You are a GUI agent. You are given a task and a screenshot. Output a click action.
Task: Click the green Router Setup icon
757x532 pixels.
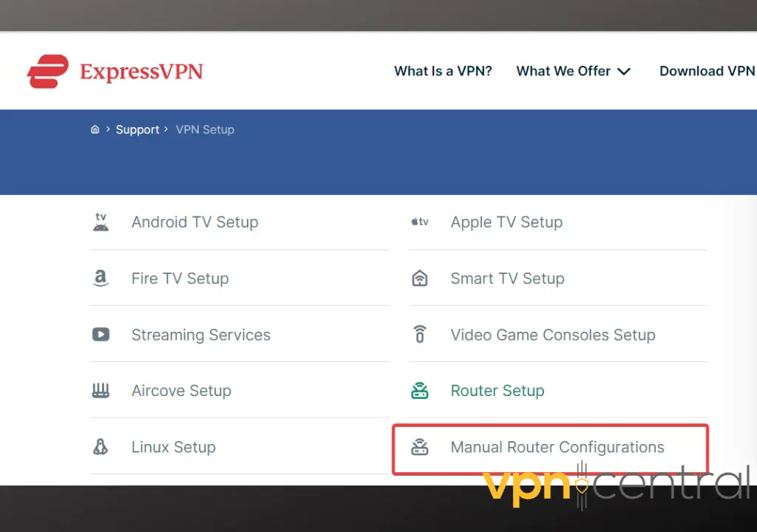[x=420, y=391]
